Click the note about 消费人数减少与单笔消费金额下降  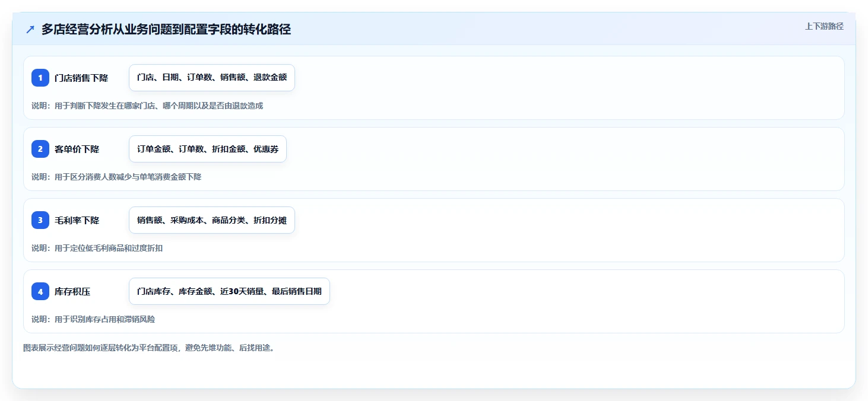pos(116,177)
